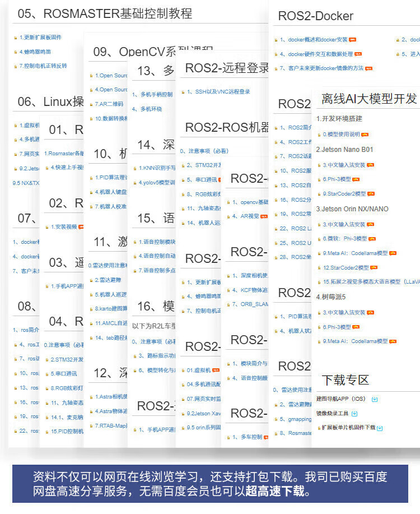Click NEW badge beside 客户未来更新docker镜像的方法
Screen dimensions: 420x514
point(368,68)
